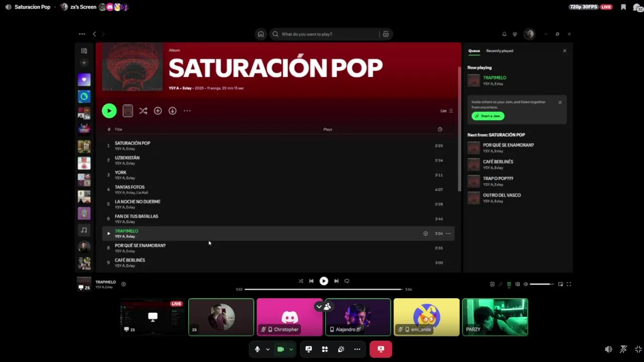Click the song progress bar
This screenshot has width=644, height=362.
324,289
